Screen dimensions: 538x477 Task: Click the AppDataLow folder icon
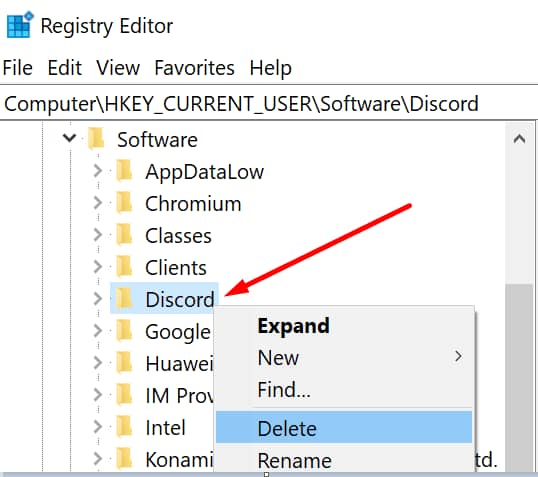click(x=124, y=171)
